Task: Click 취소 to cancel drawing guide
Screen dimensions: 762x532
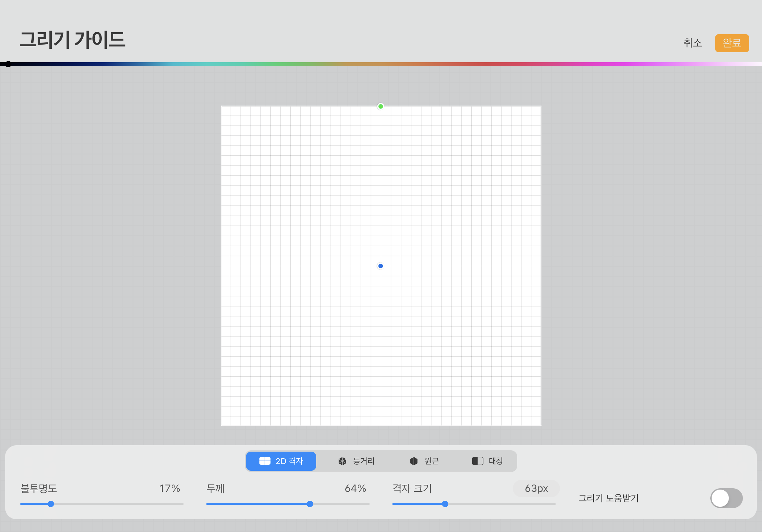Action: tap(692, 43)
